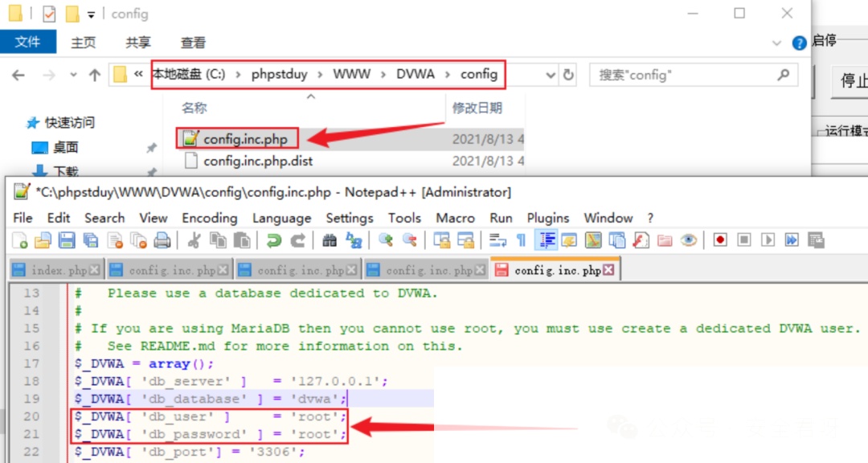Open the Function List icon

pyautogui.click(x=641, y=240)
